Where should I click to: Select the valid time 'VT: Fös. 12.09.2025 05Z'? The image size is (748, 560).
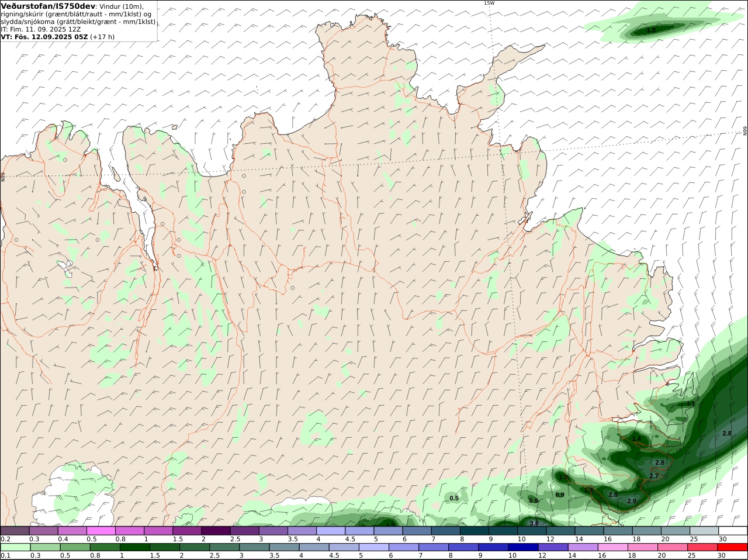pos(44,37)
